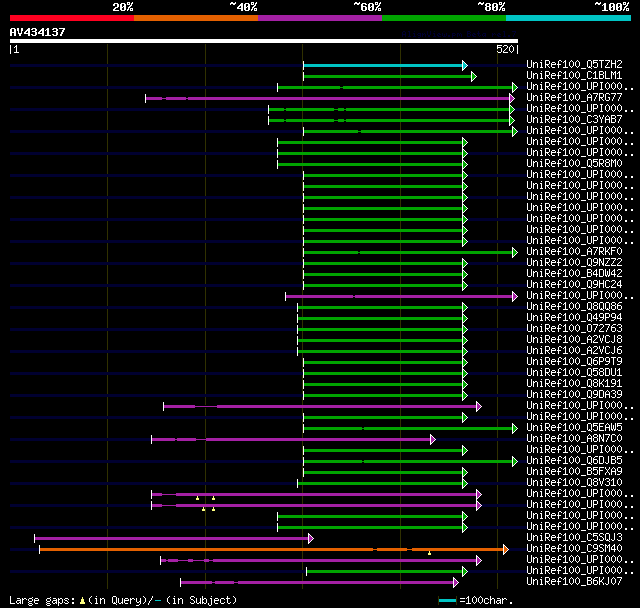Viewport: 640px width, 608px height.
Task: Select the UniRef100_Q6DJB5 label
Action: 574,461
